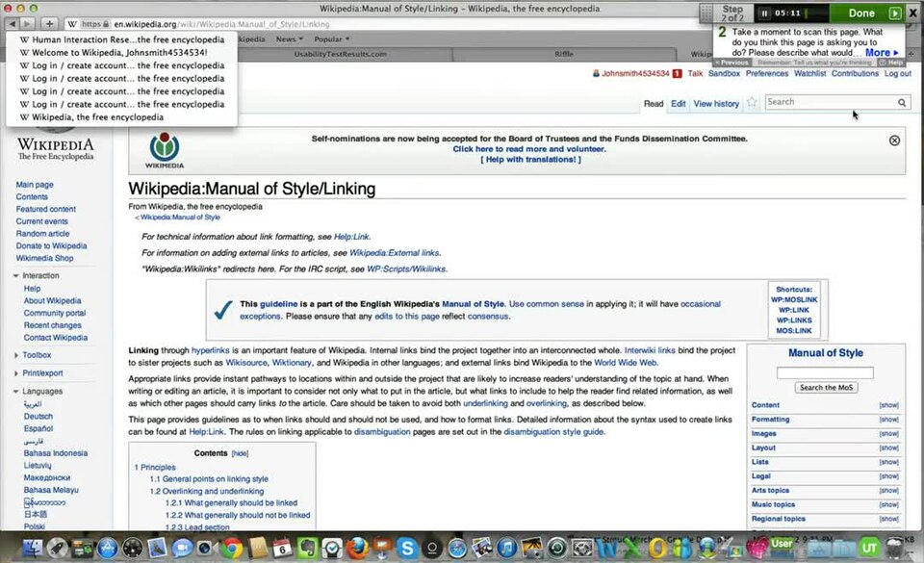This screenshot has width=924, height=563.
Task: Click the watchlist star icon
Action: point(752,102)
